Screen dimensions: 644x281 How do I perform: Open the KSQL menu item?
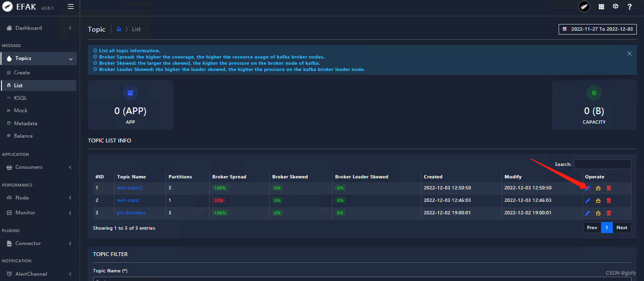point(20,98)
